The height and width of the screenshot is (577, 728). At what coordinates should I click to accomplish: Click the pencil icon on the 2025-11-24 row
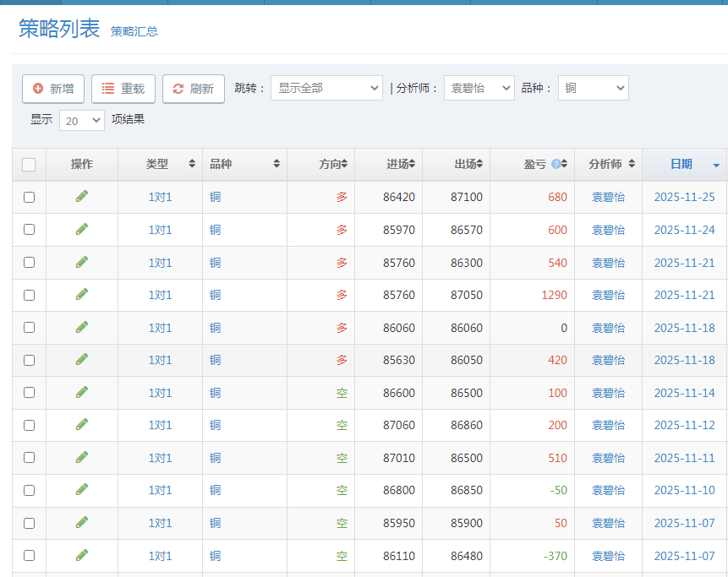80,230
